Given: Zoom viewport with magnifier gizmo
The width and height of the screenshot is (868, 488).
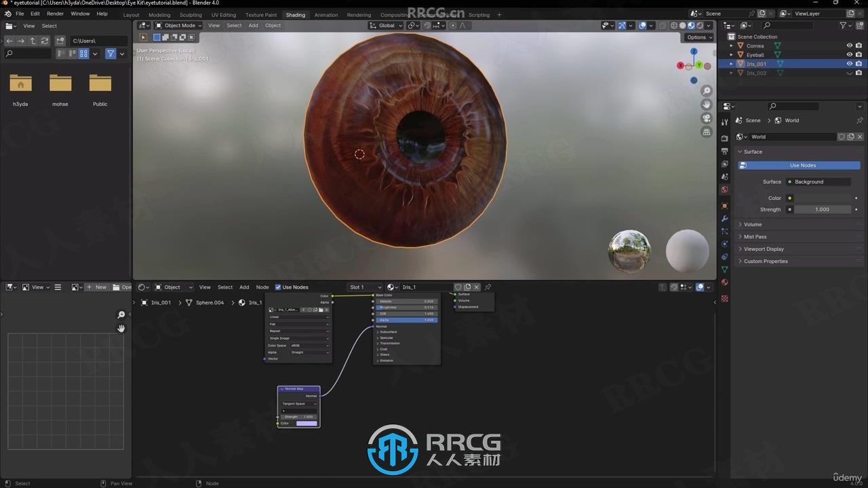Looking at the screenshot, I should click(707, 91).
